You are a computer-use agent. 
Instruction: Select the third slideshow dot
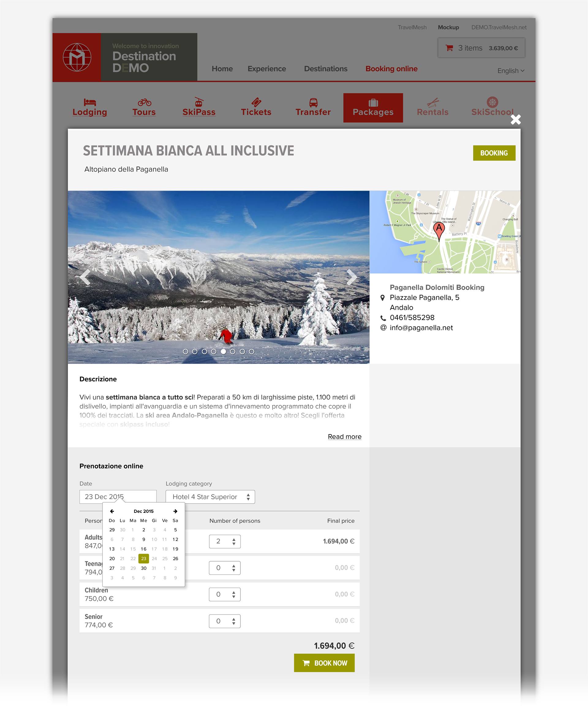point(204,351)
